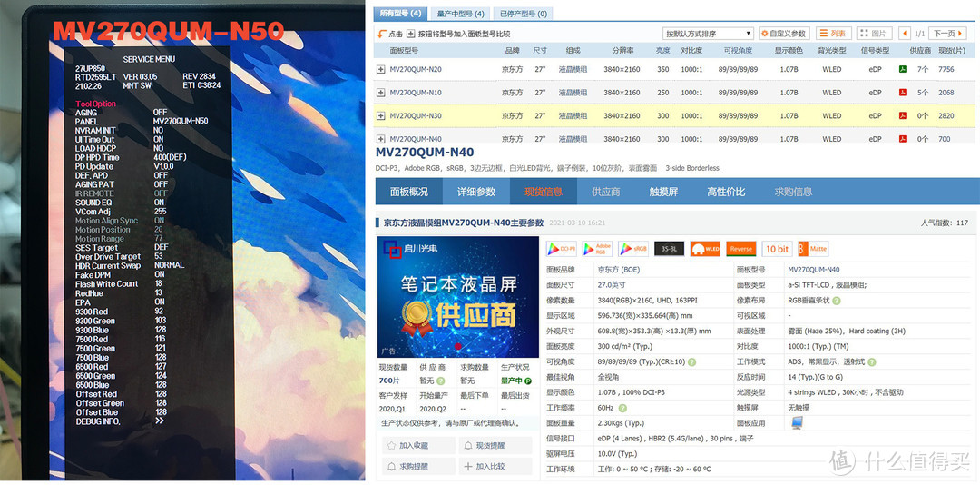Click help icon next to RGB垂直条状
The height and width of the screenshot is (485, 980).
tap(837, 301)
